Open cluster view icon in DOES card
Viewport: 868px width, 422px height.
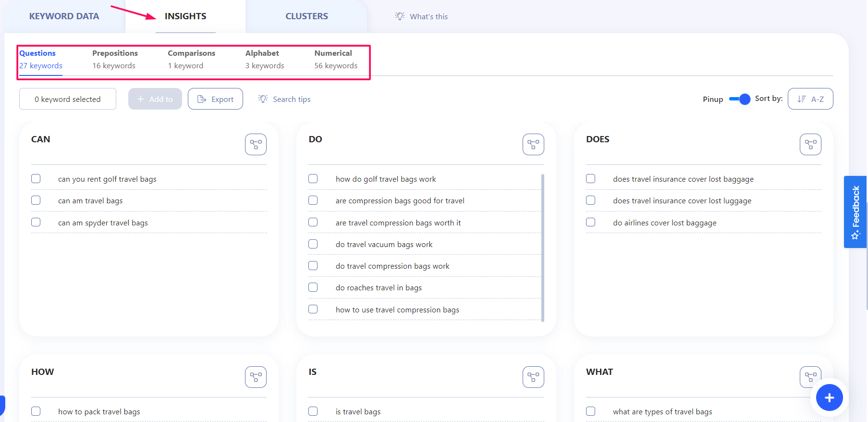(810, 144)
